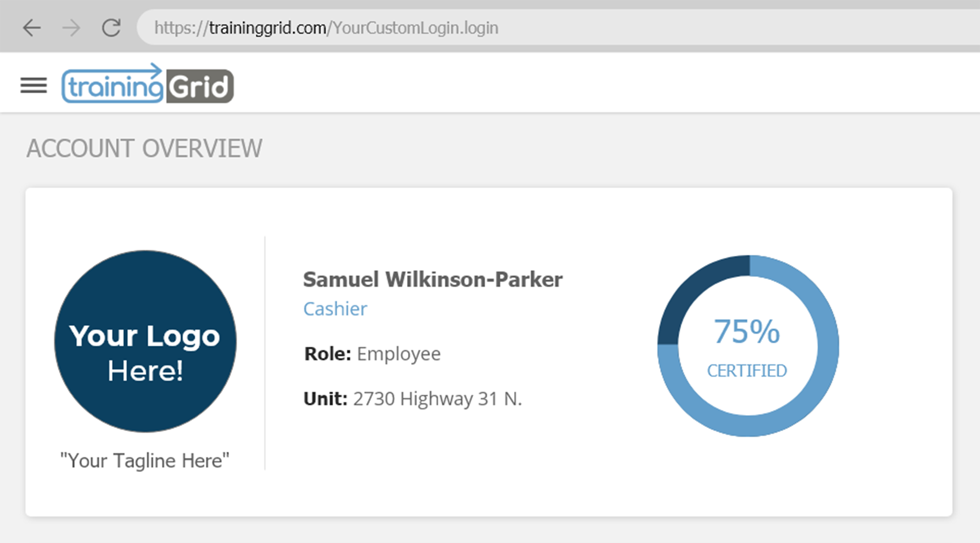Screen dimensions: 980x543
Task: Click the ACCOUNT OVERVIEW heading
Action: point(144,148)
